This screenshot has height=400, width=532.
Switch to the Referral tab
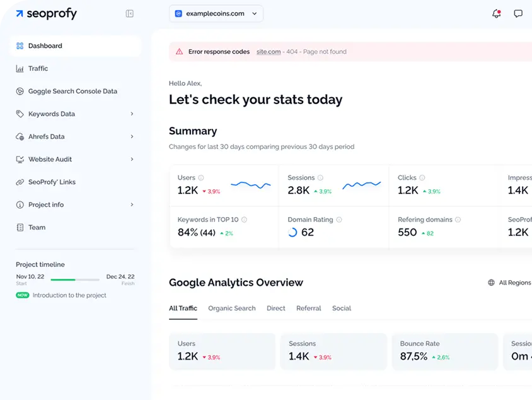click(x=308, y=309)
